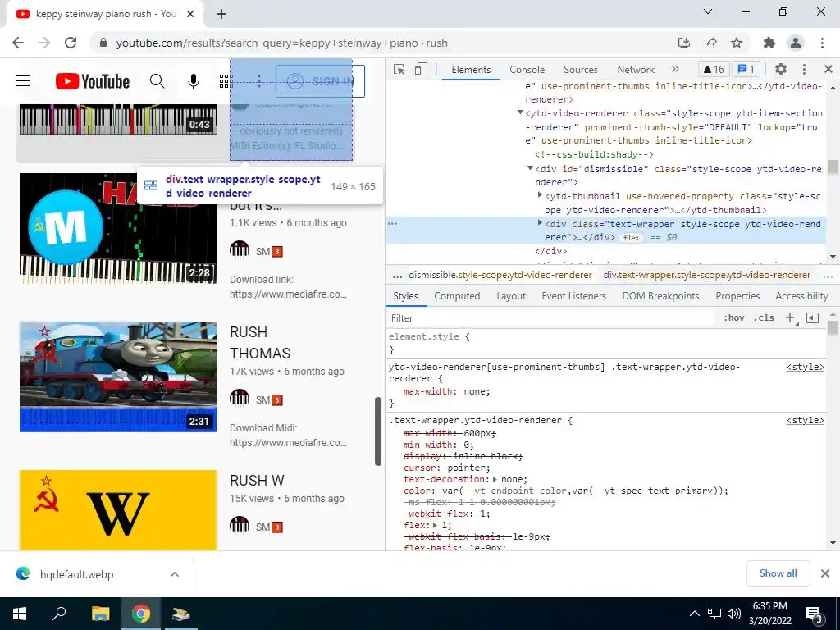840x630 pixels.
Task: Open the Chrome extensions puzzle icon
Action: click(769, 43)
